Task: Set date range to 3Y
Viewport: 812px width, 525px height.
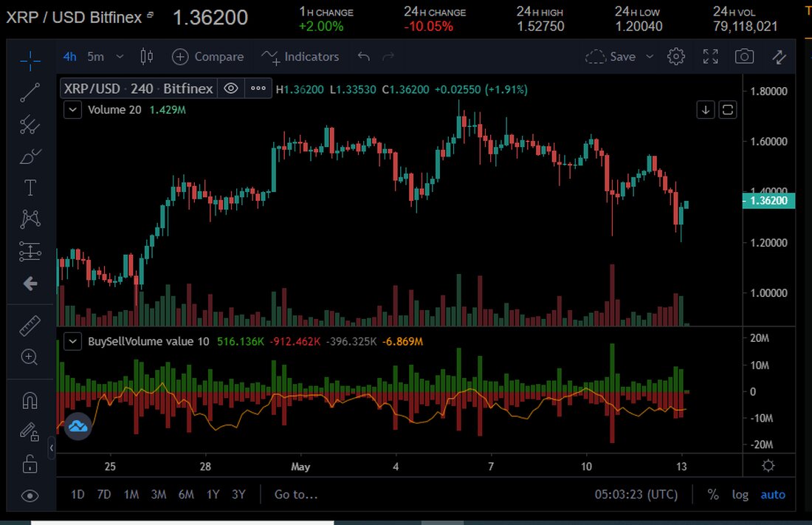Action: coord(238,495)
